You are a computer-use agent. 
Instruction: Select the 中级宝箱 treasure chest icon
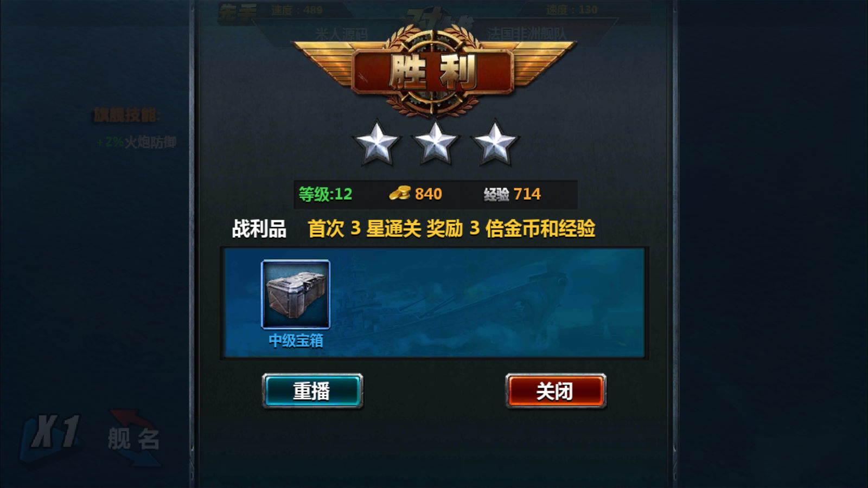[296, 294]
